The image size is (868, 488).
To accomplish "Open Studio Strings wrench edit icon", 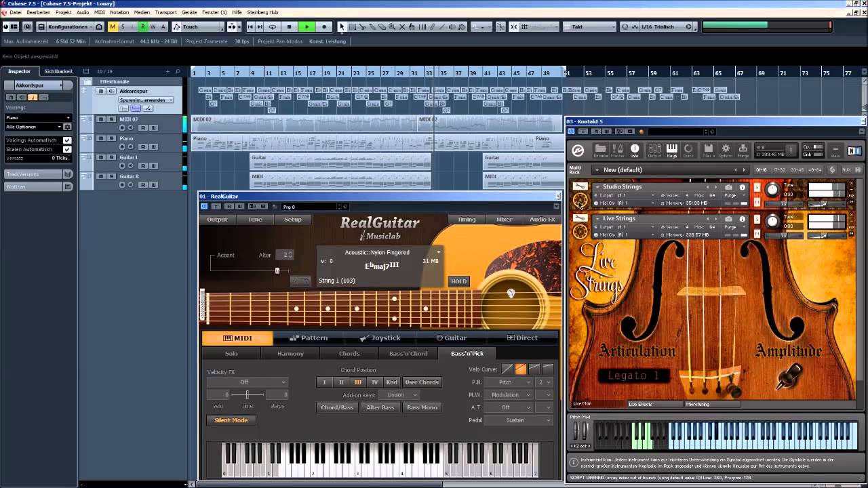I will coord(580,186).
